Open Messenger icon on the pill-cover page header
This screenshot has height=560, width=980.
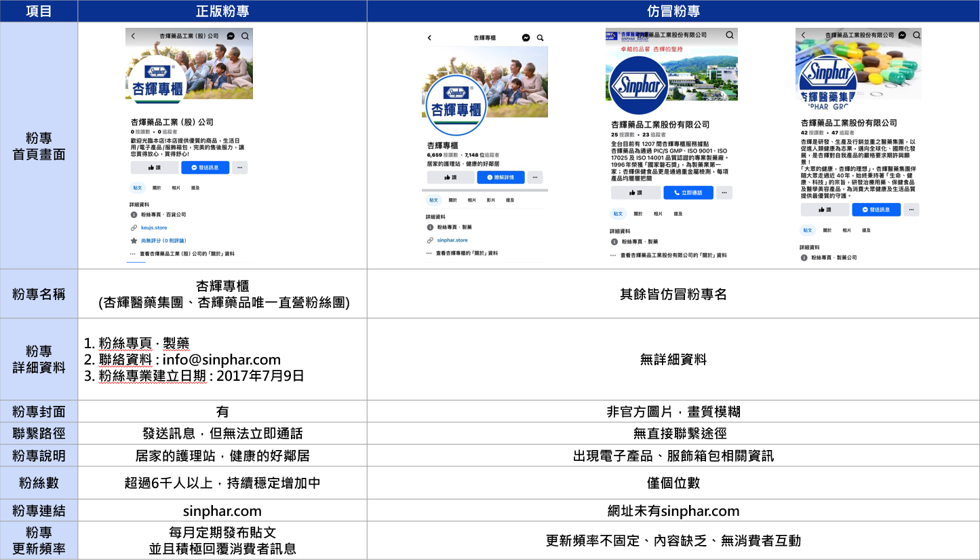[901, 35]
